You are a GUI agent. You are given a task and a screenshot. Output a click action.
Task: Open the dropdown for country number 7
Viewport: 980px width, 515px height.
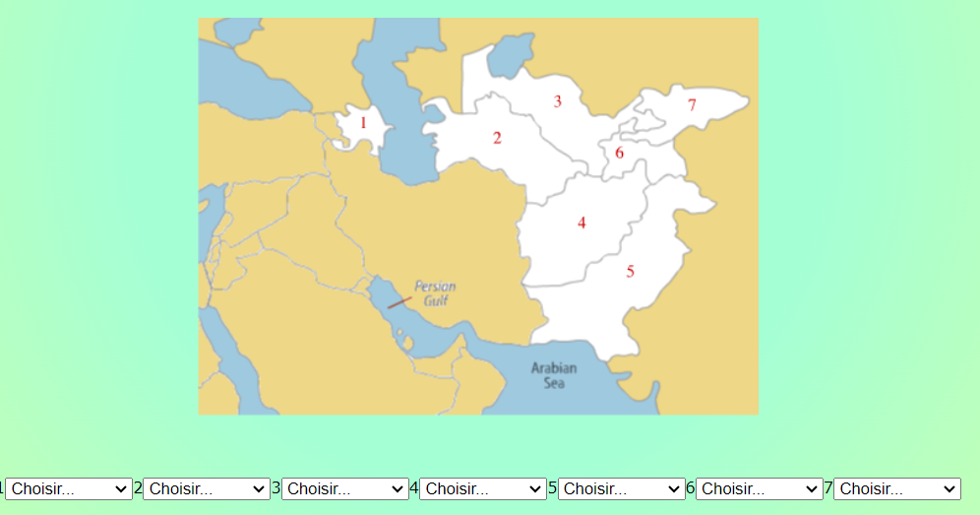coord(896,488)
